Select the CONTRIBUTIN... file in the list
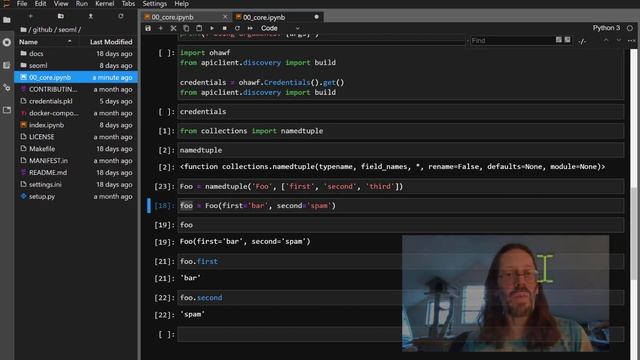This screenshot has height=360, width=640. (x=76, y=89)
